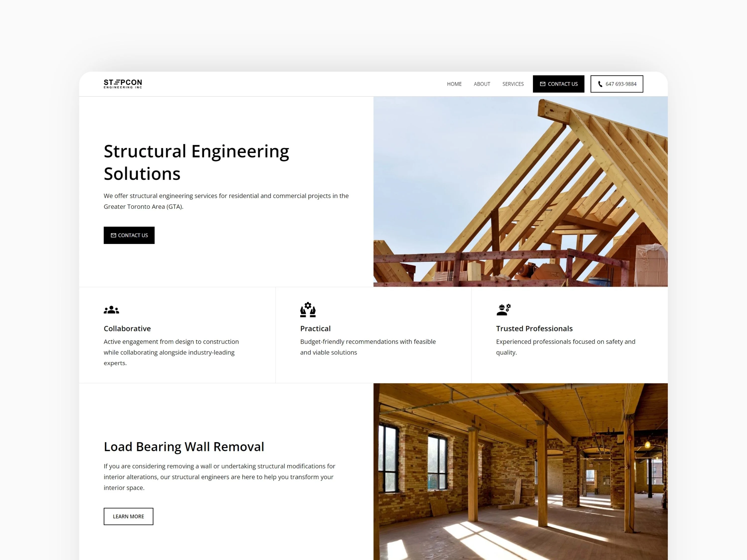Screen dimensions: 747x560
Task: Click Learn More under Load Bearing Wall Removal
Action: pyautogui.click(x=128, y=516)
